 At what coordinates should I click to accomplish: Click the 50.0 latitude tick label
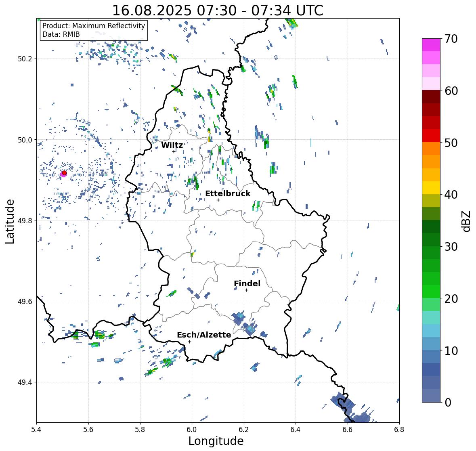coord(25,140)
